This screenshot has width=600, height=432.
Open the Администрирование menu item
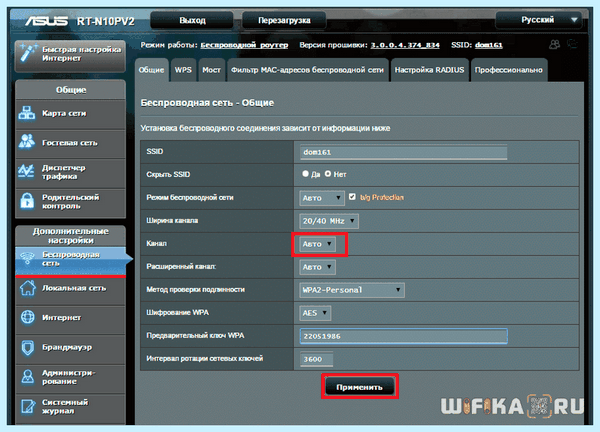[x=70, y=377]
